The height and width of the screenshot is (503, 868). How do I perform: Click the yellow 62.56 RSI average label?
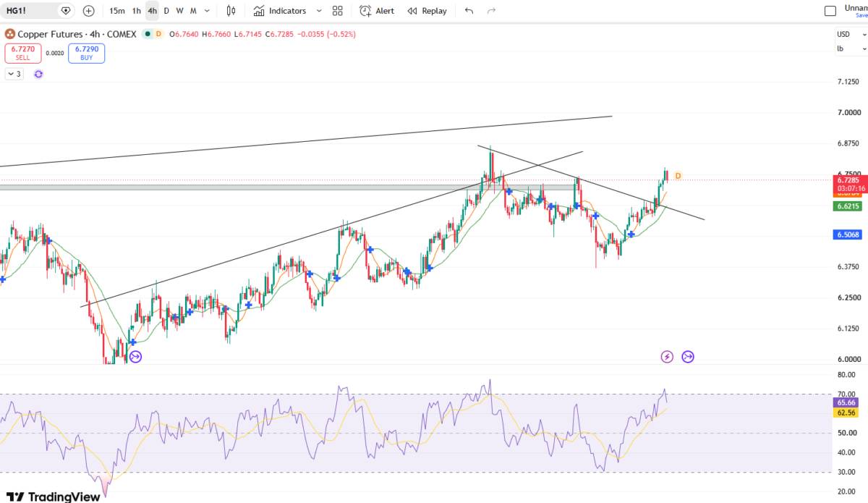(x=846, y=413)
